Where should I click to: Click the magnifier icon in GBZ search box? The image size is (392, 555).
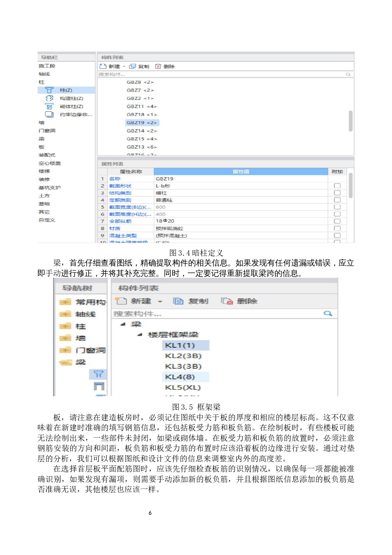click(348, 74)
